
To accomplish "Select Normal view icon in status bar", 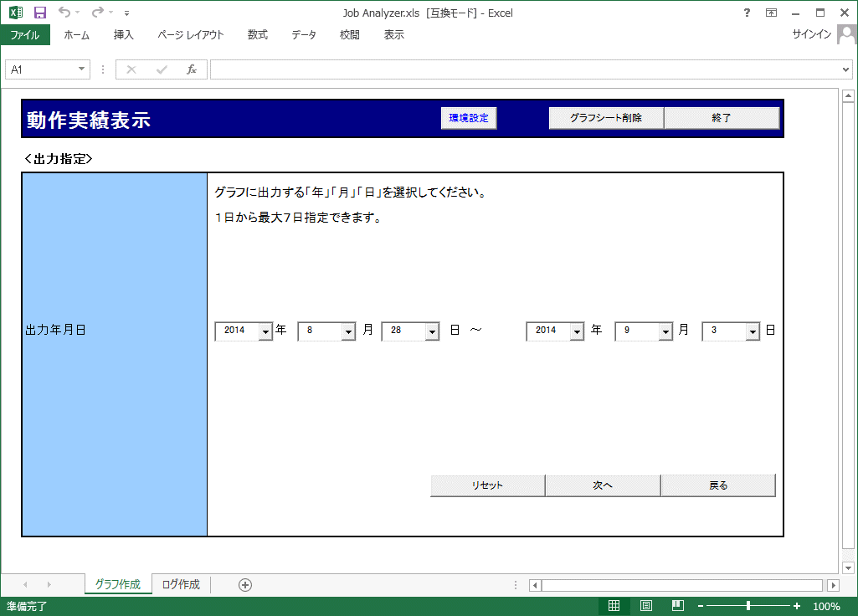I will pos(614,606).
